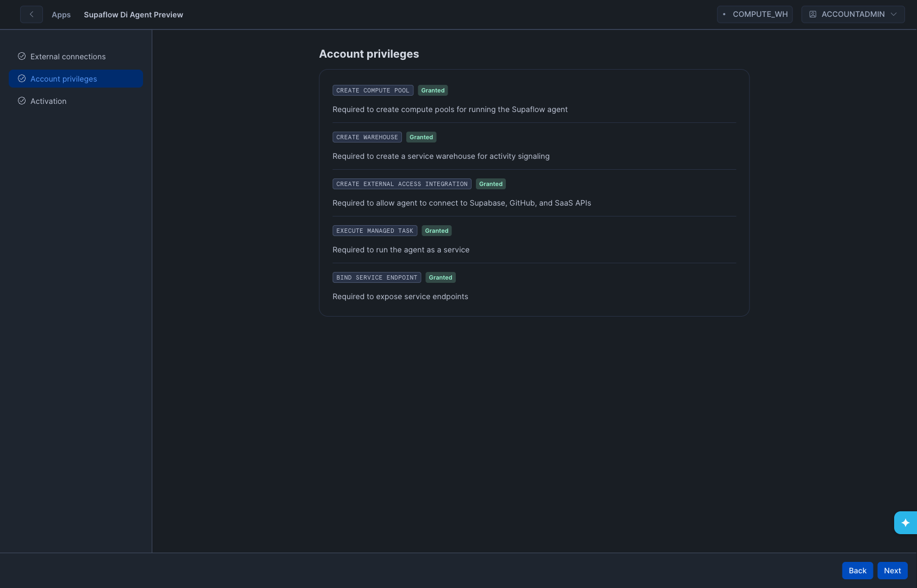This screenshot has height=588, width=917.
Task: Click Granted badge beside EXECUTE MANAGED TASK
Action: click(x=437, y=231)
